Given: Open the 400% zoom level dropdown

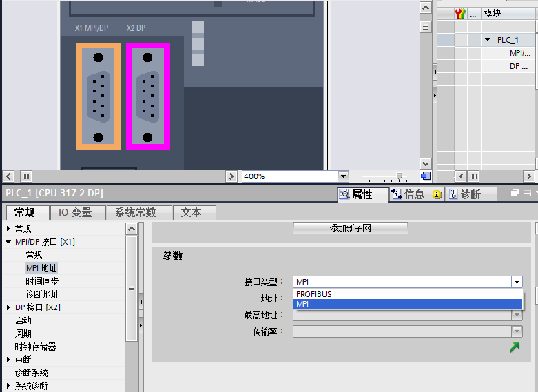Looking at the screenshot, I should (x=343, y=176).
